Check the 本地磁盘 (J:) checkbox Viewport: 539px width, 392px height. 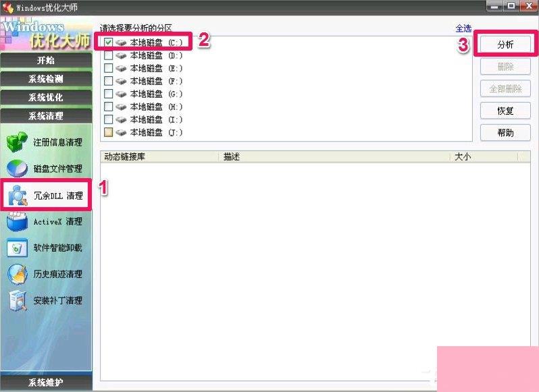[x=108, y=132]
